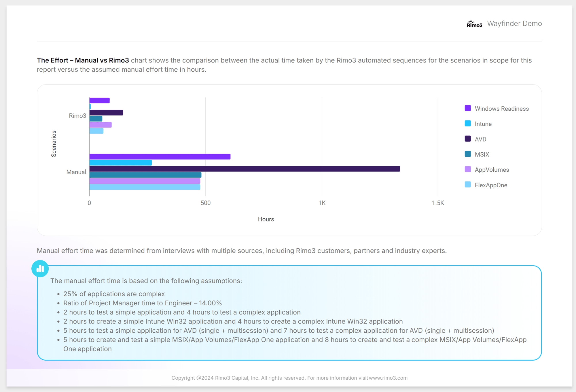Click the AppVolumes legend color swatch
Viewport: 576px width, 392px height.
point(468,169)
